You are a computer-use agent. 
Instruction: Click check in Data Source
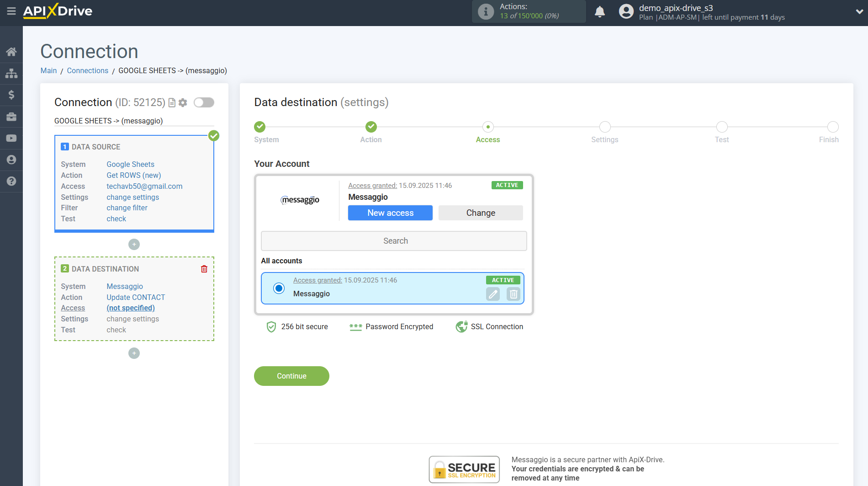tap(116, 219)
